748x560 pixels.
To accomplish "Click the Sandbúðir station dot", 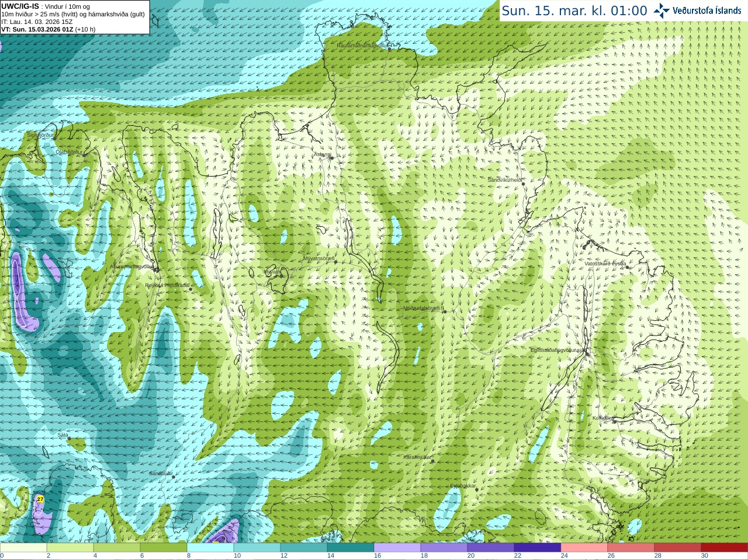I will click(x=174, y=477).
